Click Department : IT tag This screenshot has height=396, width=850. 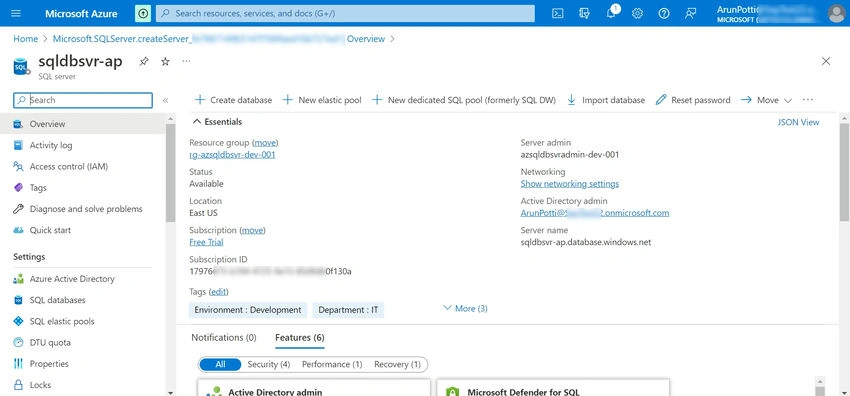[x=348, y=310]
